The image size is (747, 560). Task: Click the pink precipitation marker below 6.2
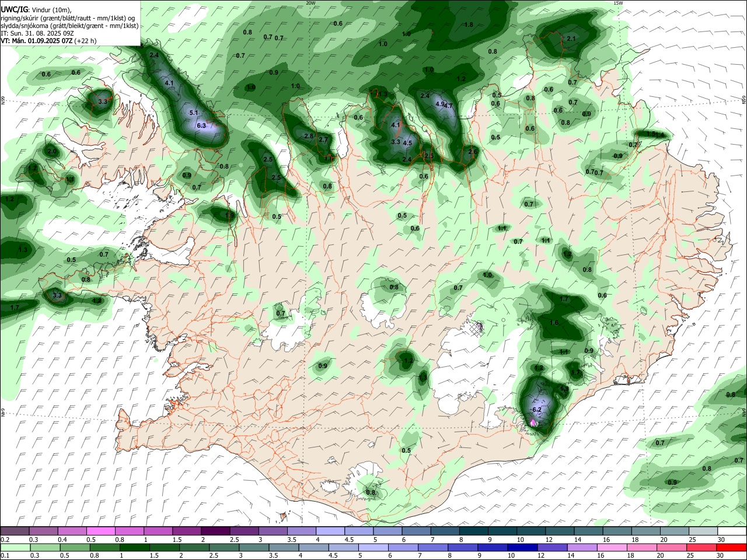click(532, 422)
